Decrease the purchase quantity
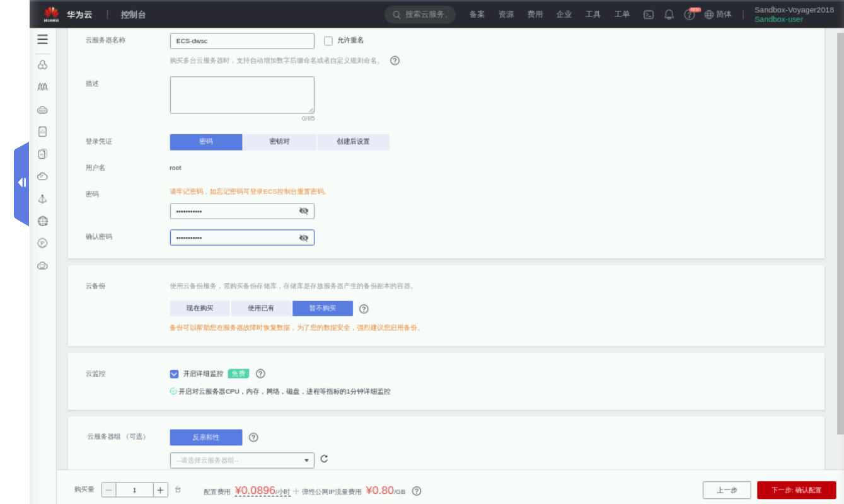844x504 pixels. point(108,490)
